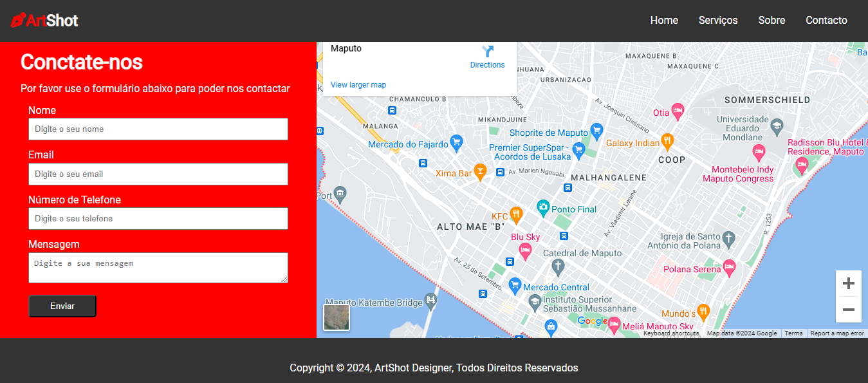Click the Directions arrow icon
This screenshot has height=383, width=868.
click(487, 51)
